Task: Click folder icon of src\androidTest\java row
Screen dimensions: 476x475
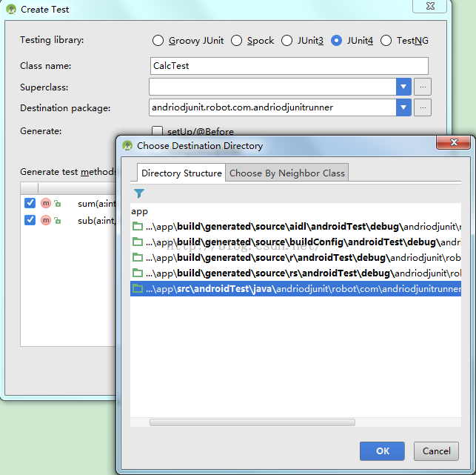Action: (138, 288)
